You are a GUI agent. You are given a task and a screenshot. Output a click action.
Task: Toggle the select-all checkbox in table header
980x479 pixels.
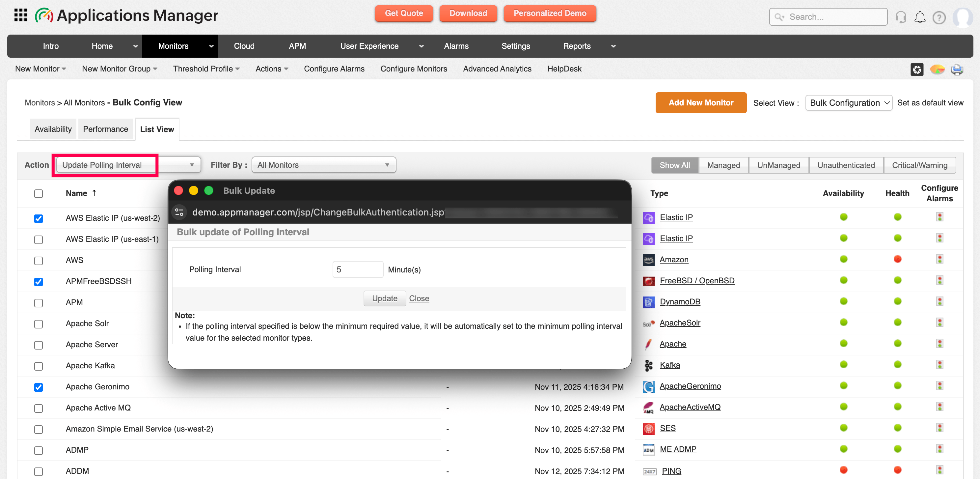[39, 194]
